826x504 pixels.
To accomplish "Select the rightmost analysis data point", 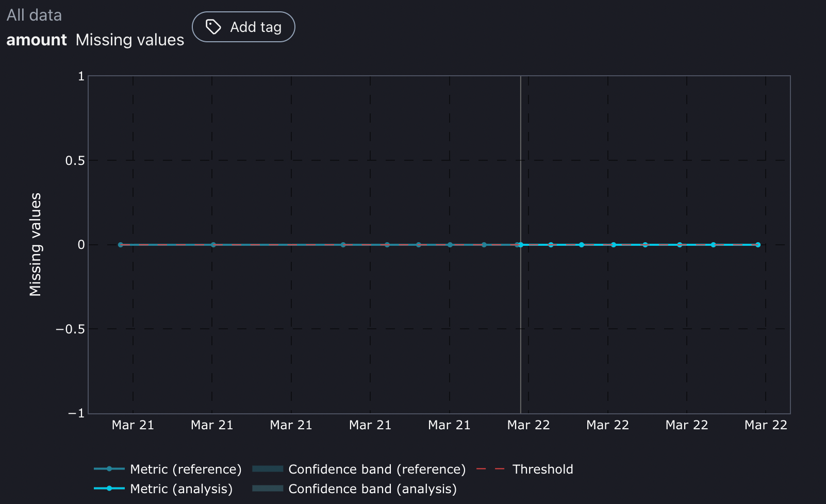I will click(x=758, y=245).
